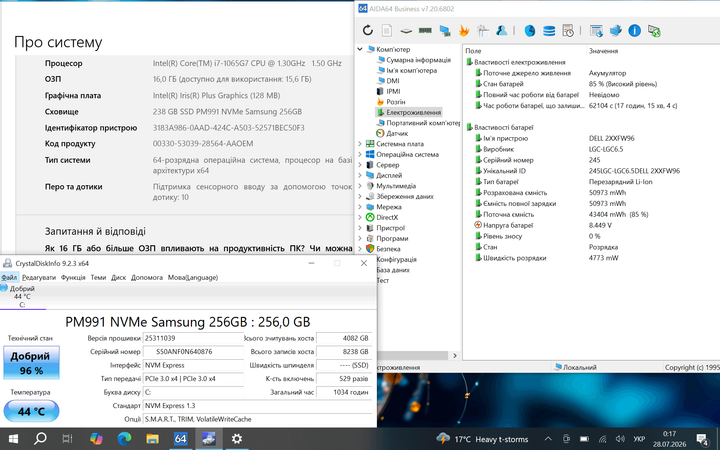
Task: Open File Explorer from taskbar
Action: (152, 439)
